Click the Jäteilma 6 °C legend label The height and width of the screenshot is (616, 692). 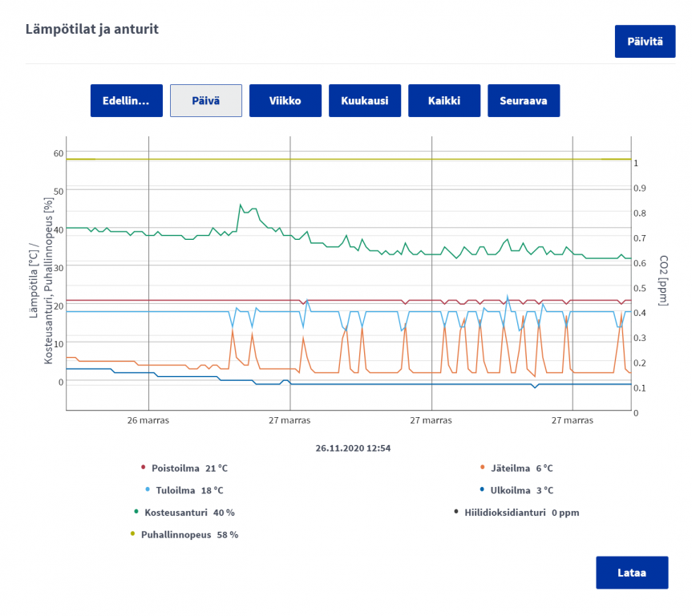point(522,468)
